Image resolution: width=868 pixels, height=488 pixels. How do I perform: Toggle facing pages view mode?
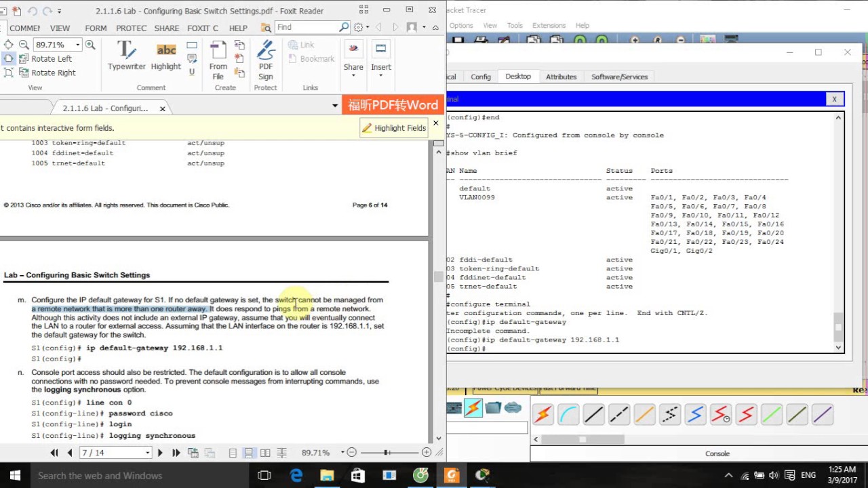point(265,453)
